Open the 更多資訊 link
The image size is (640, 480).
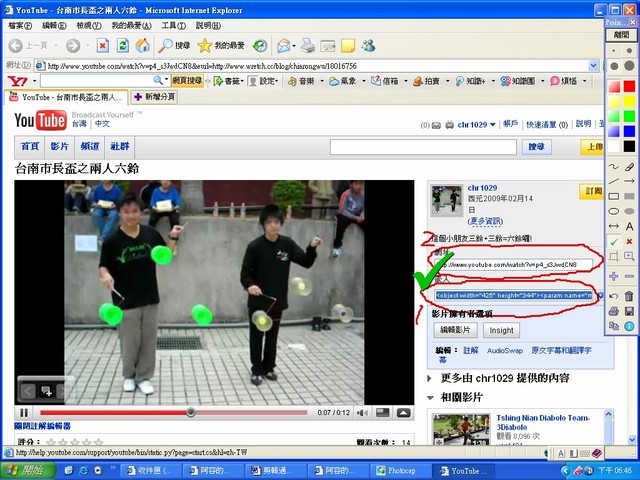point(485,221)
